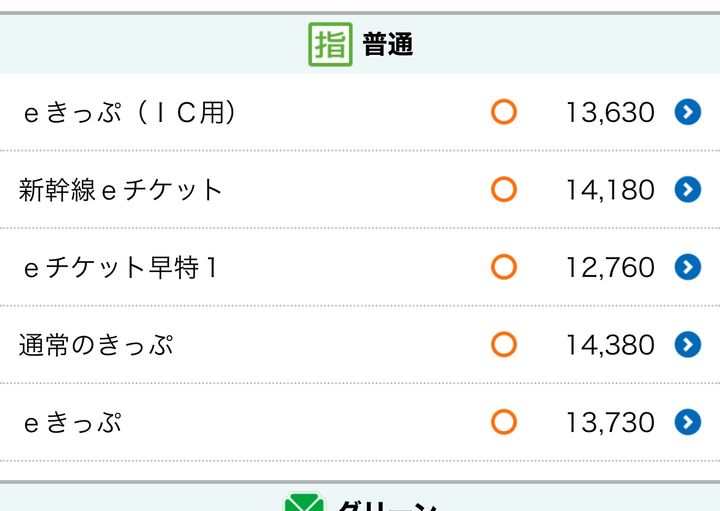Image resolution: width=720 pixels, height=511 pixels.
Task: Open the blue arrow next to 14,180
Action: pos(687,189)
